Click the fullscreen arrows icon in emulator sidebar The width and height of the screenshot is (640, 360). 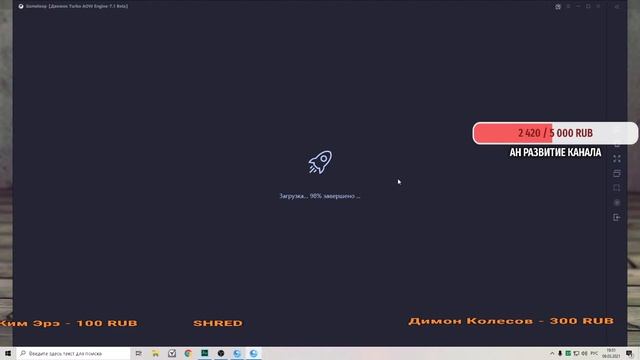click(x=617, y=159)
